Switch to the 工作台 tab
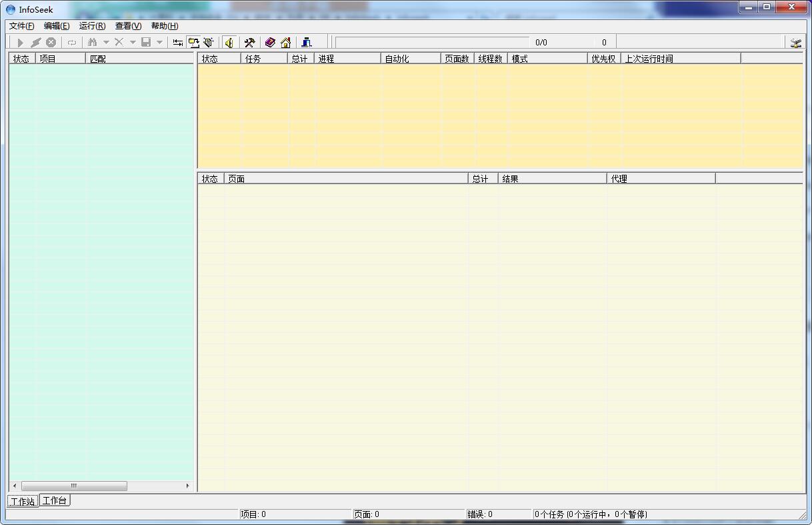812x525 pixels. click(x=55, y=500)
